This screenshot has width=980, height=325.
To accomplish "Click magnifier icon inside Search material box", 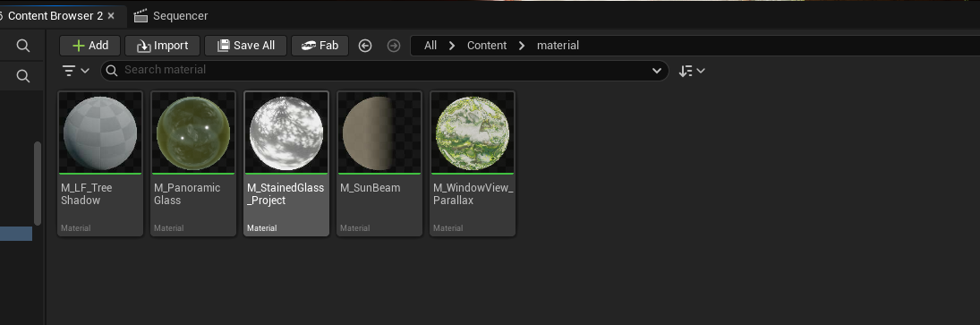I will click(112, 71).
